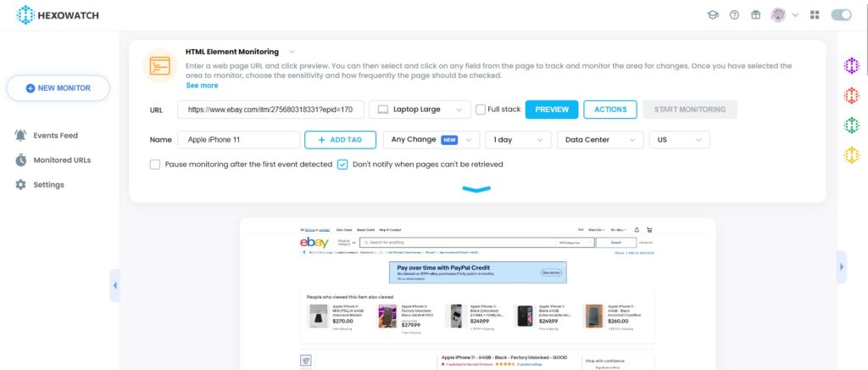Open the Laptop Large device dropdown

[420, 109]
